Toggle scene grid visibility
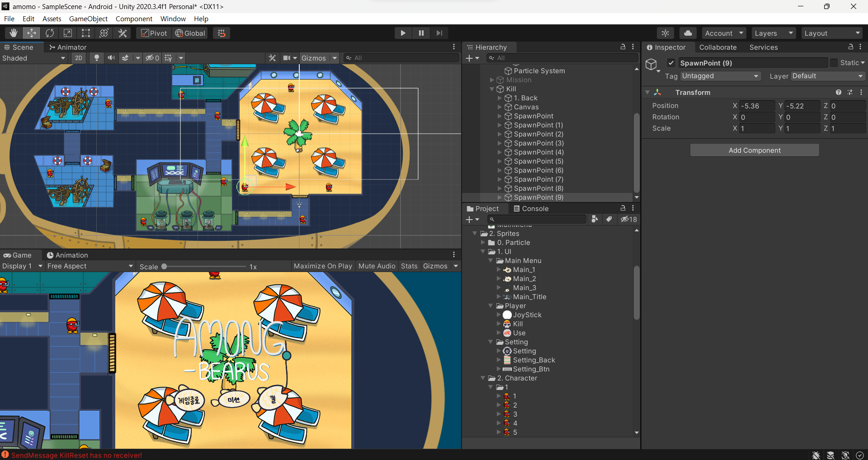Image resolution: width=868 pixels, height=460 pixels. point(168,58)
